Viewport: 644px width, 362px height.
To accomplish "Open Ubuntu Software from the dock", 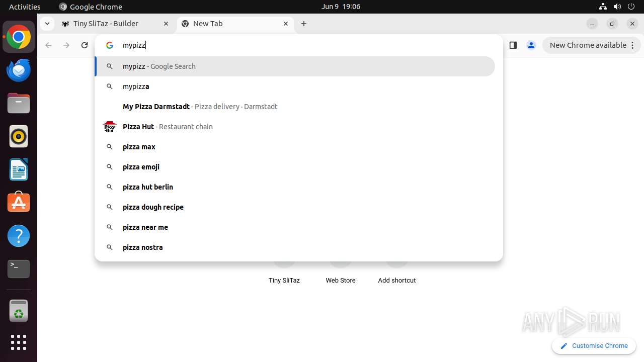I will (x=19, y=202).
